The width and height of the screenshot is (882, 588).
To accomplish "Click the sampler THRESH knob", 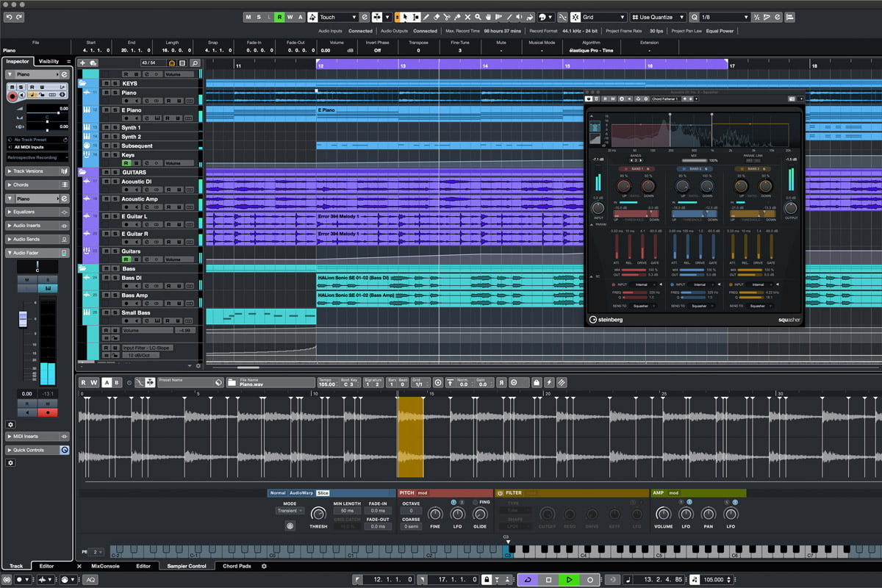I will (x=318, y=514).
